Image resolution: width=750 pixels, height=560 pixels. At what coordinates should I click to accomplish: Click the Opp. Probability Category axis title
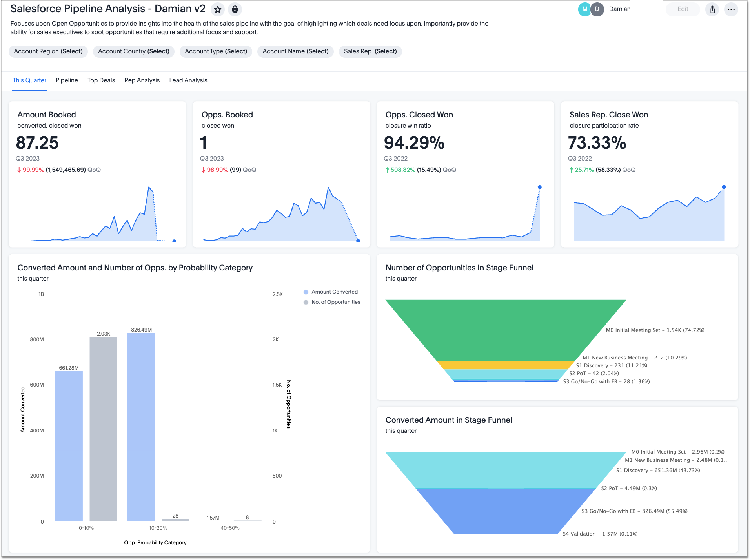pos(155,543)
